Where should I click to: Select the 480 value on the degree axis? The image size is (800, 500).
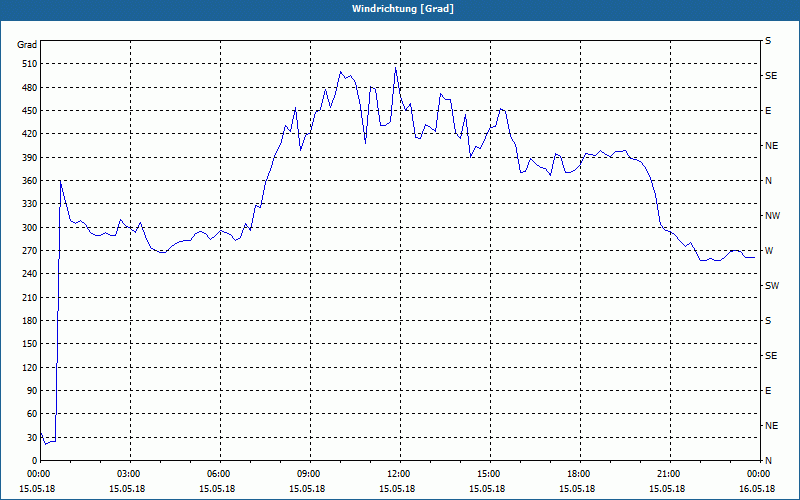tap(30, 88)
